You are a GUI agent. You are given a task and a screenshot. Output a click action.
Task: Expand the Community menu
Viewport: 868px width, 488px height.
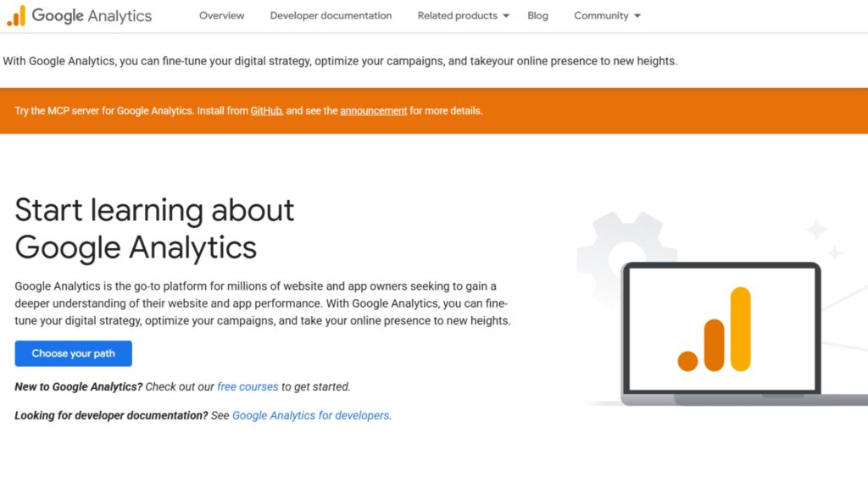pyautogui.click(x=600, y=14)
